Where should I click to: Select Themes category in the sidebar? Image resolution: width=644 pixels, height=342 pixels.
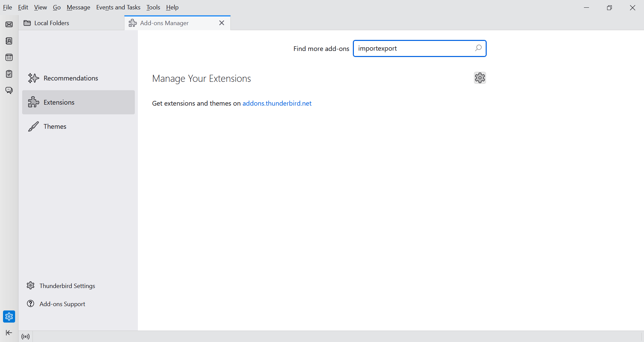pos(78,126)
